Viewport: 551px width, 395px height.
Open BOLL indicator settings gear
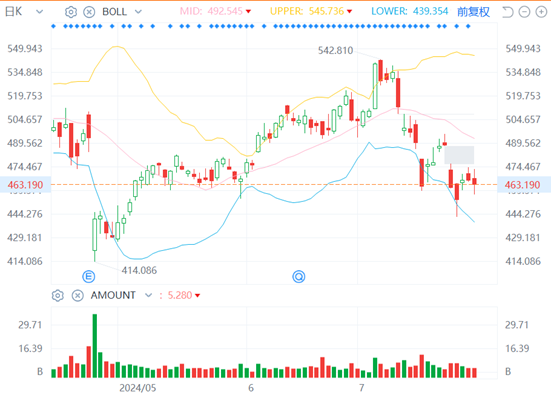(x=71, y=12)
